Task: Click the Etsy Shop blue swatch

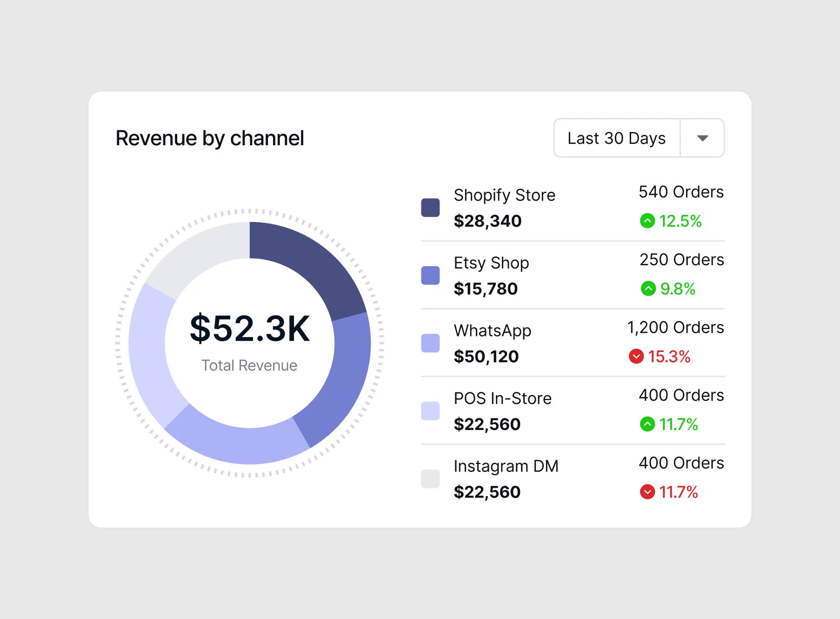Action: (x=430, y=276)
